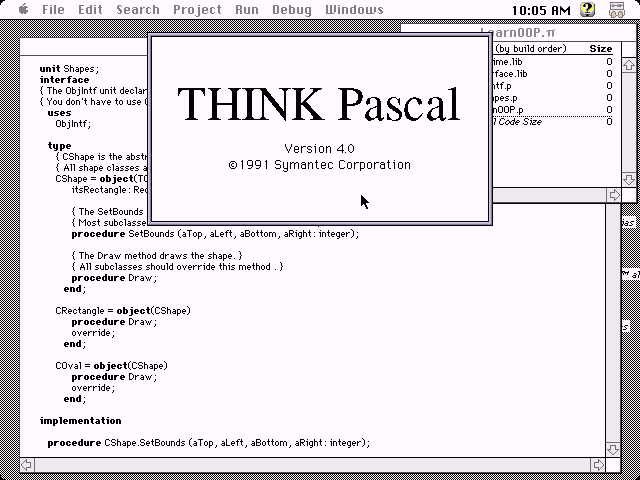Click the 'type' keyword in editor
640x480 pixels.
click(x=59, y=146)
